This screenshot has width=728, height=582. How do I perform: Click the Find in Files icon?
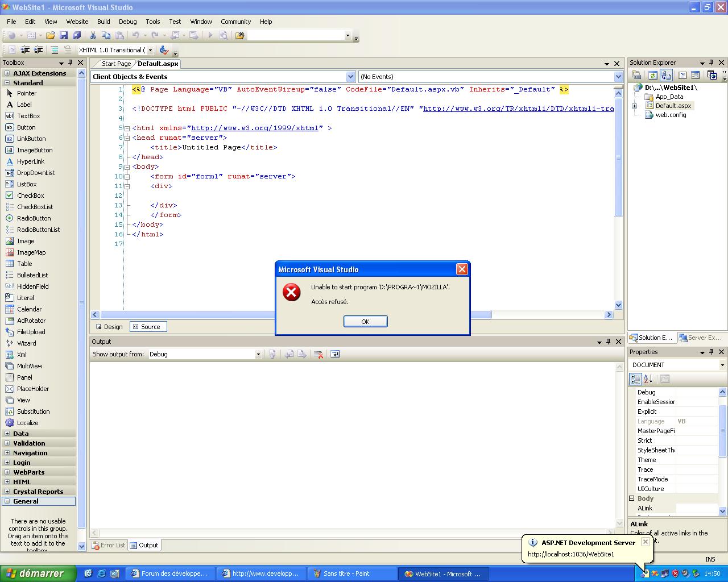click(240, 35)
